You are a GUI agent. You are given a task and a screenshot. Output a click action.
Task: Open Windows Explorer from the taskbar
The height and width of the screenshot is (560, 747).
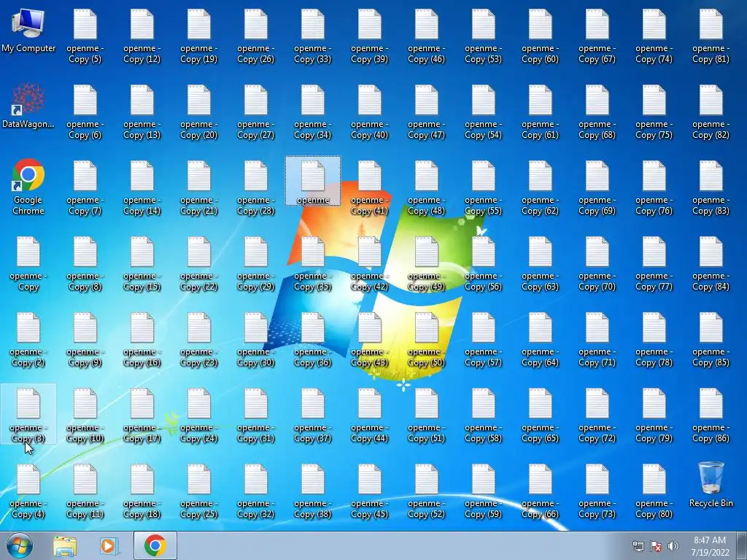(65, 545)
